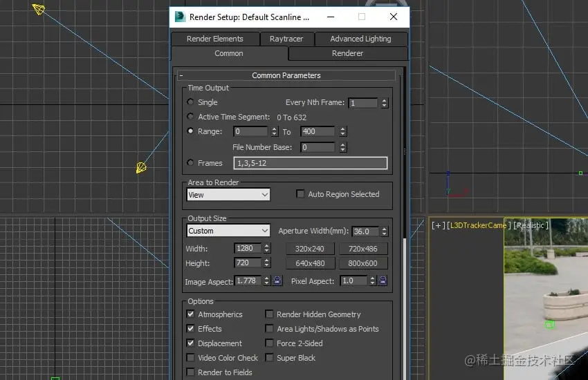The height and width of the screenshot is (380, 588).
Task: Adjust Every Nth Frame spinner
Action: point(384,103)
